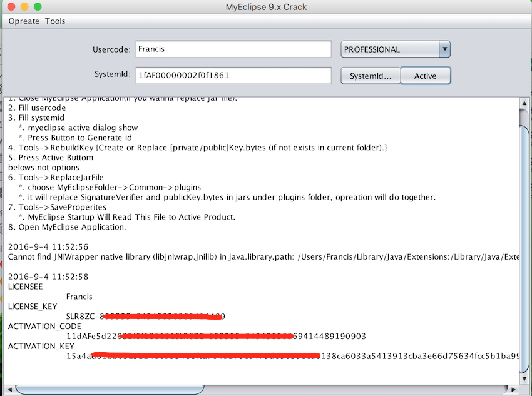Click the timestamp '2016-9-4 11:52:58'
The height and width of the screenshot is (396, 532).
click(48, 277)
